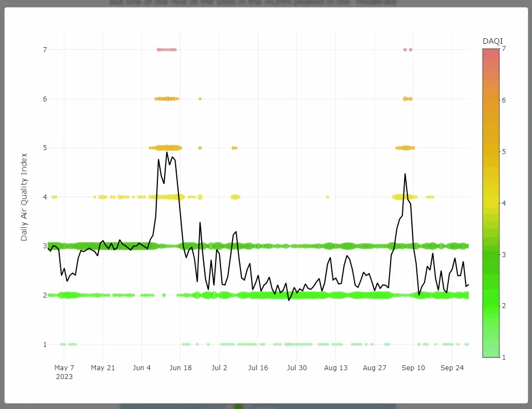Click the 'May 7' x-axis date label
The image size is (532, 409).
(x=64, y=367)
